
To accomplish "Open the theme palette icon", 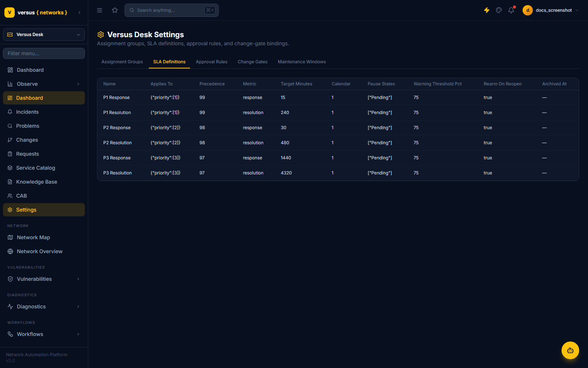I will pyautogui.click(x=499, y=10).
